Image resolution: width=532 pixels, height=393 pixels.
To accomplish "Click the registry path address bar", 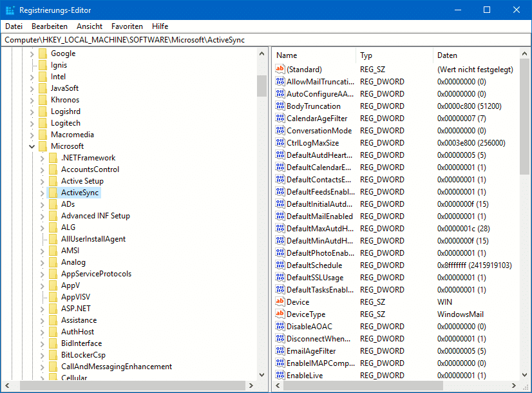I will [x=265, y=40].
